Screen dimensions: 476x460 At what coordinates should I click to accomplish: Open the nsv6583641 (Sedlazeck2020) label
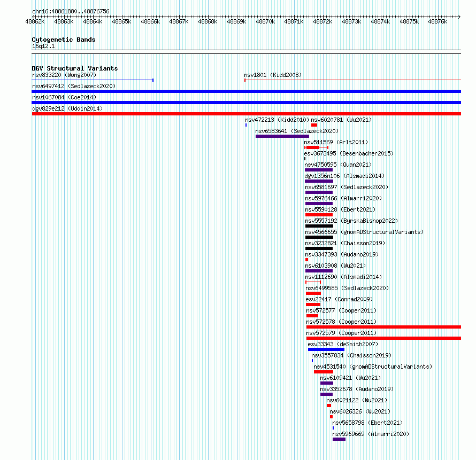tap(297, 131)
